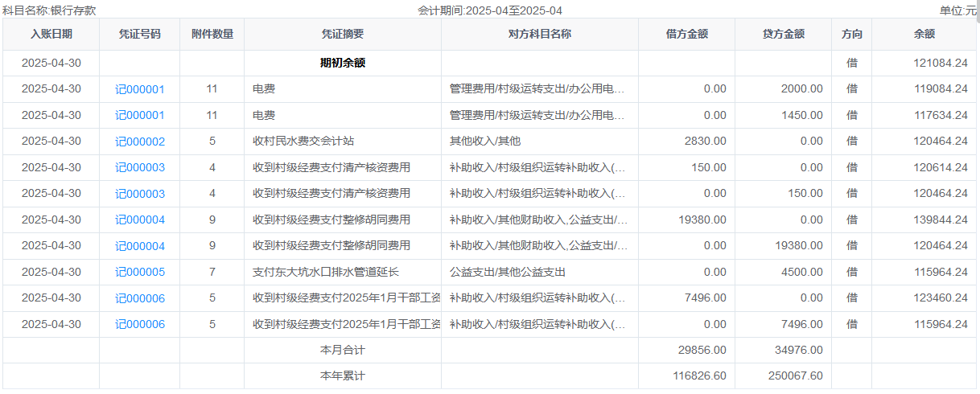
Task: Open voucher link 记000005
Action: pos(139,273)
